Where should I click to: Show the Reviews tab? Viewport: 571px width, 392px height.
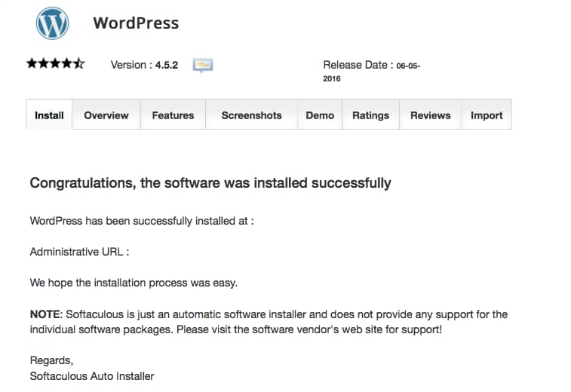pos(430,115)
